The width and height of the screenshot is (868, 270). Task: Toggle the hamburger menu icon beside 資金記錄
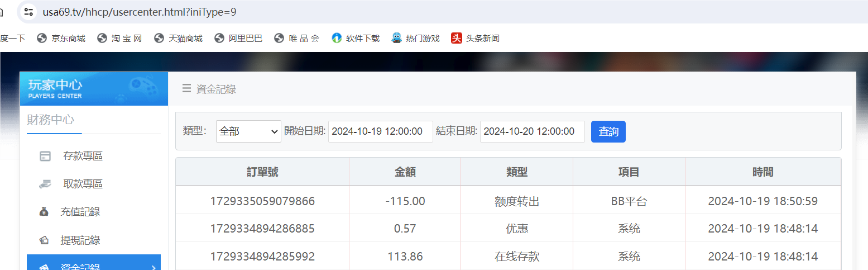[186, 88]
